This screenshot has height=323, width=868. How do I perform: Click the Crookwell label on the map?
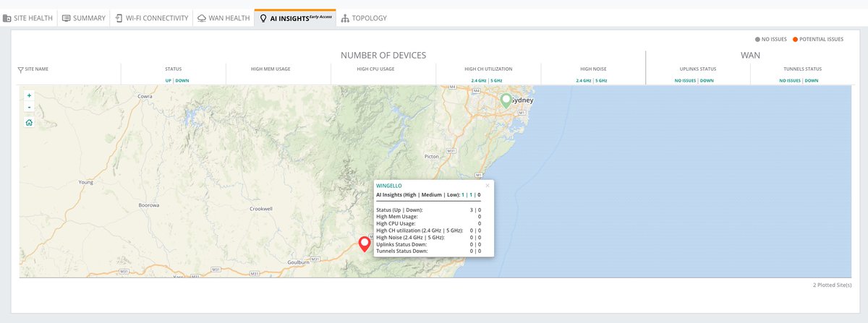pos(260,208)
